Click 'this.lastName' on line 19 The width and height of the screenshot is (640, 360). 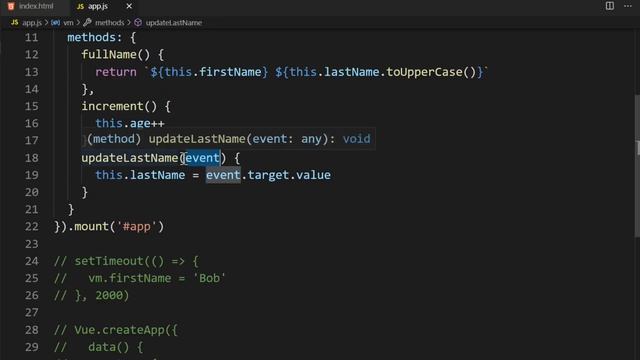(140, 175)
